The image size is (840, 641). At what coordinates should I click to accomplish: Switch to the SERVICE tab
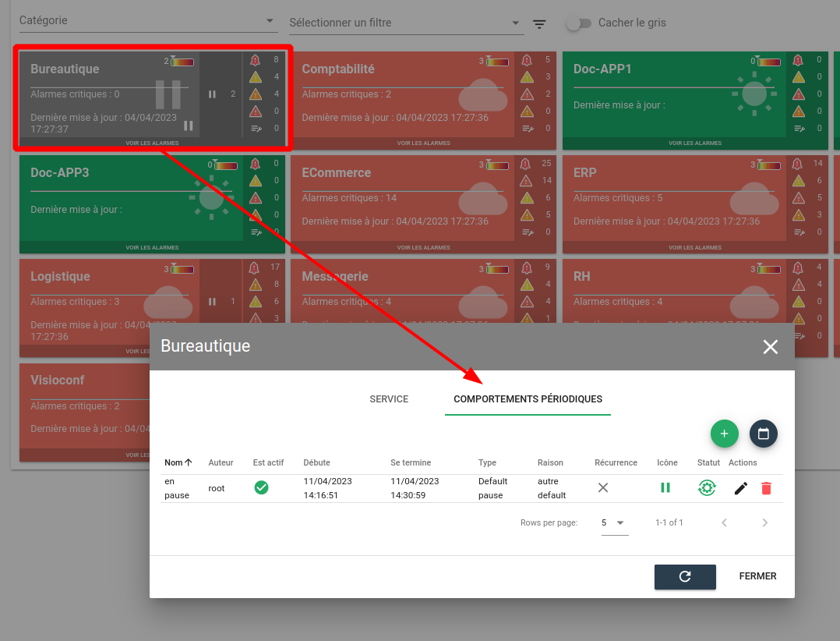pos(389,399)
